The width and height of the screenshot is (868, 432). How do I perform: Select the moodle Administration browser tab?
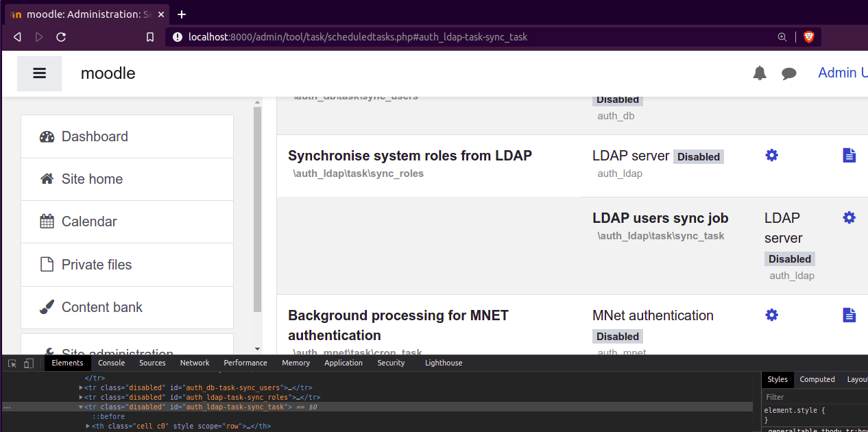coord(86,14)
